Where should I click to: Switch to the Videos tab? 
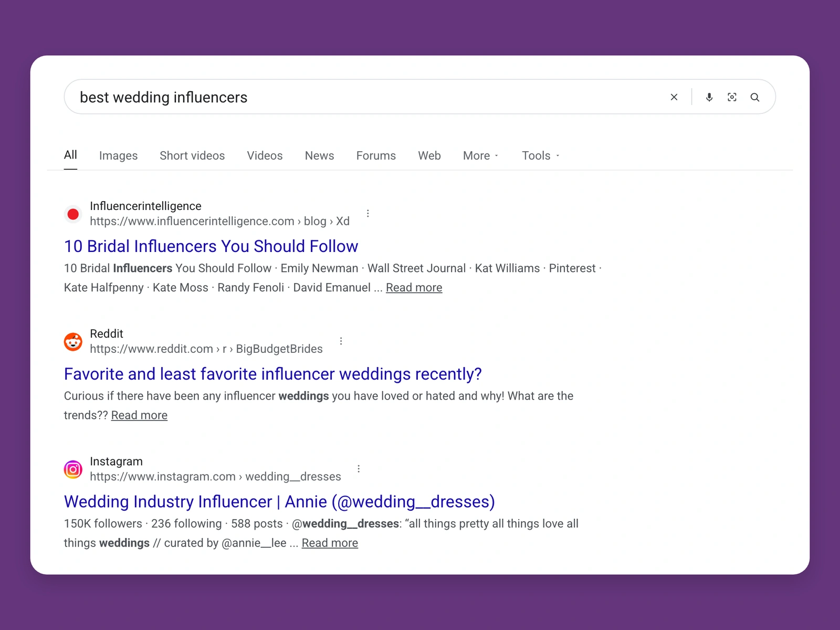265,156
